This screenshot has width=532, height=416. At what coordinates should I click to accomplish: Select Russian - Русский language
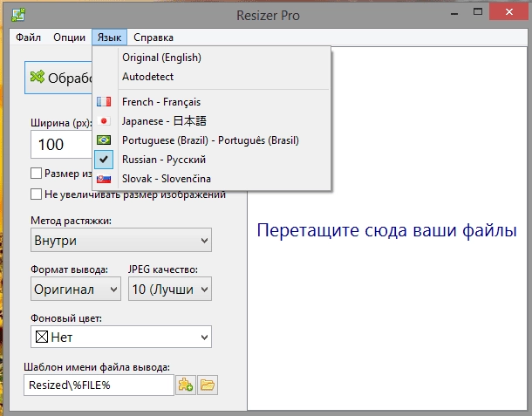point(212,159)
